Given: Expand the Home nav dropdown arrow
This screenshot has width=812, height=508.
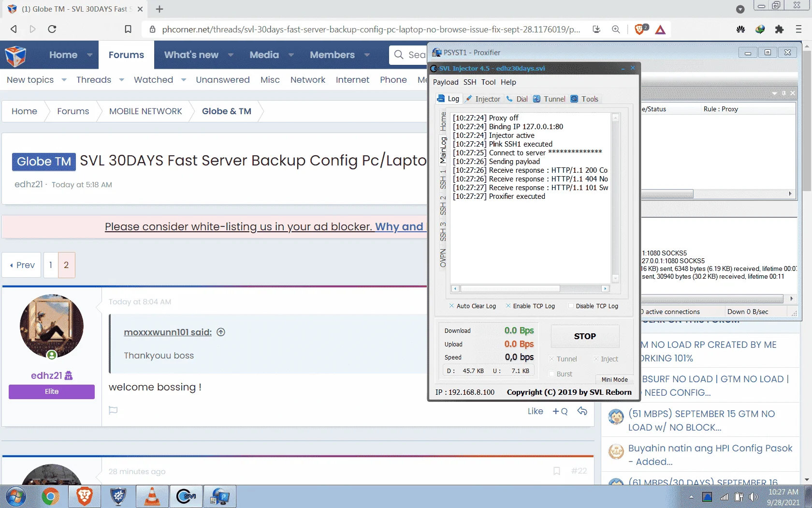Looking at the screenshot, I should (90, 55).
